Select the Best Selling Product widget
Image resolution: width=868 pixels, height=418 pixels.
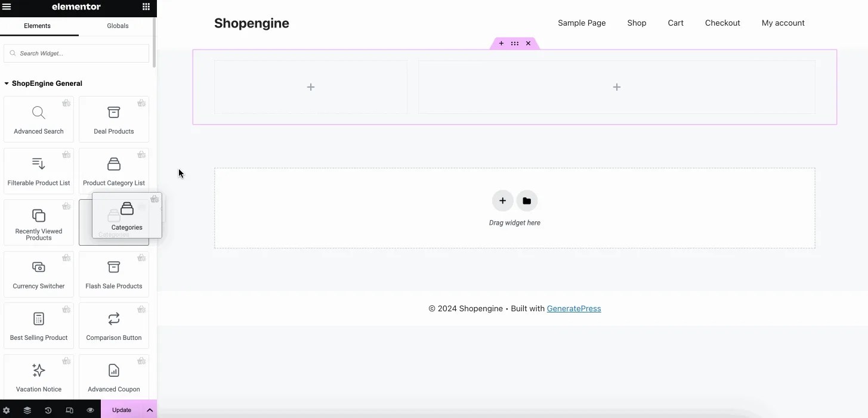[39, 326]
